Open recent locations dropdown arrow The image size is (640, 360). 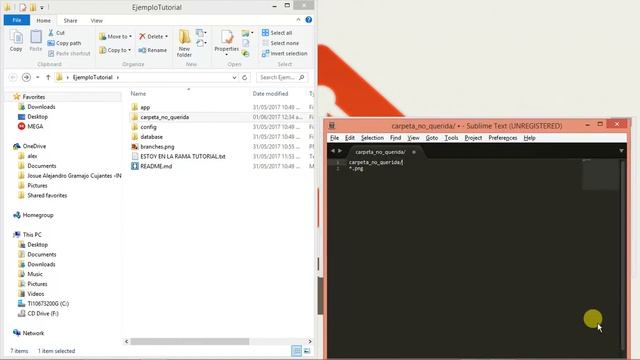coord(38,77)
